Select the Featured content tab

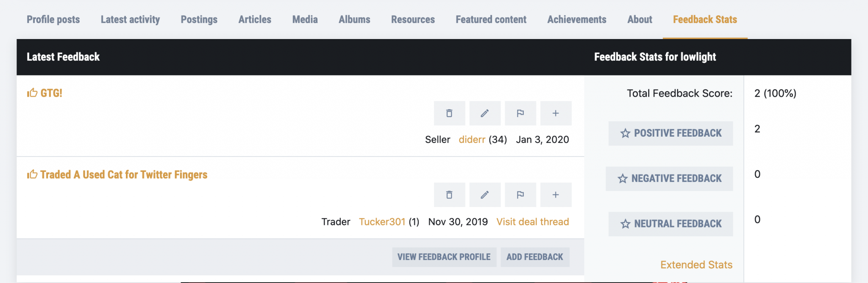click(491, 20)
